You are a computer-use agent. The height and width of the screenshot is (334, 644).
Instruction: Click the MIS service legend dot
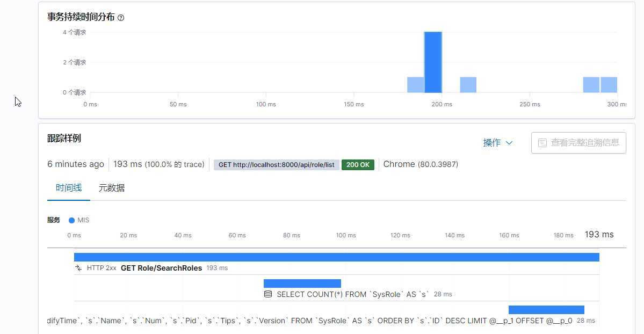[x=71, y=220]
